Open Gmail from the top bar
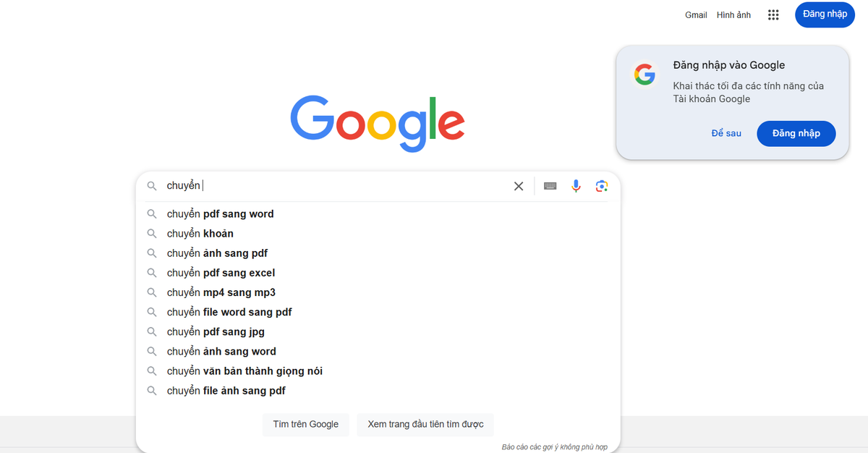The width and height of the screenshot is (868, 453). (x=695, y=14)
